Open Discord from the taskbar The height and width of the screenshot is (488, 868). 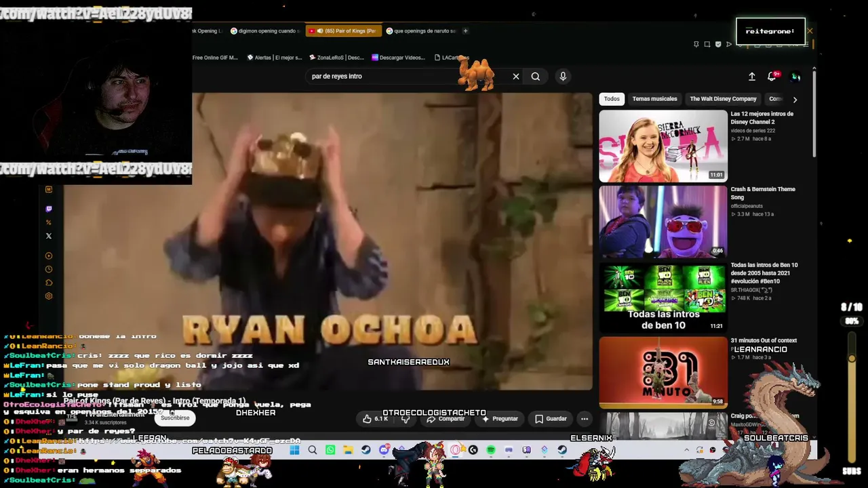click(384, 450)
